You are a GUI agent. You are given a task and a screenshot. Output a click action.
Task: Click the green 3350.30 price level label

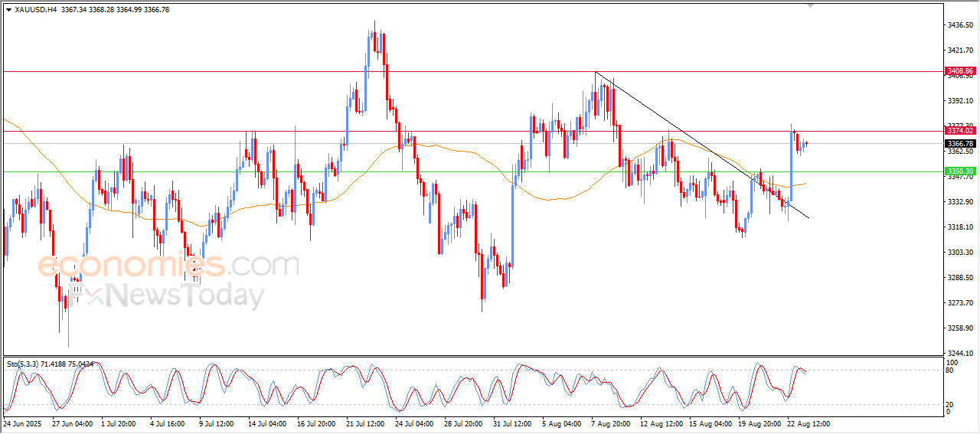960,171
